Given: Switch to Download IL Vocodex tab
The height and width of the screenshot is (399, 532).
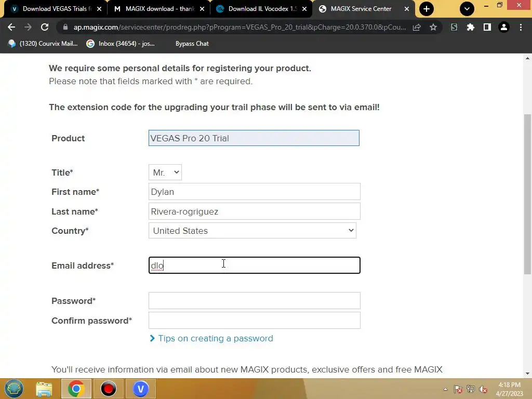Looking at the screenshot, I should click(261, 9).
